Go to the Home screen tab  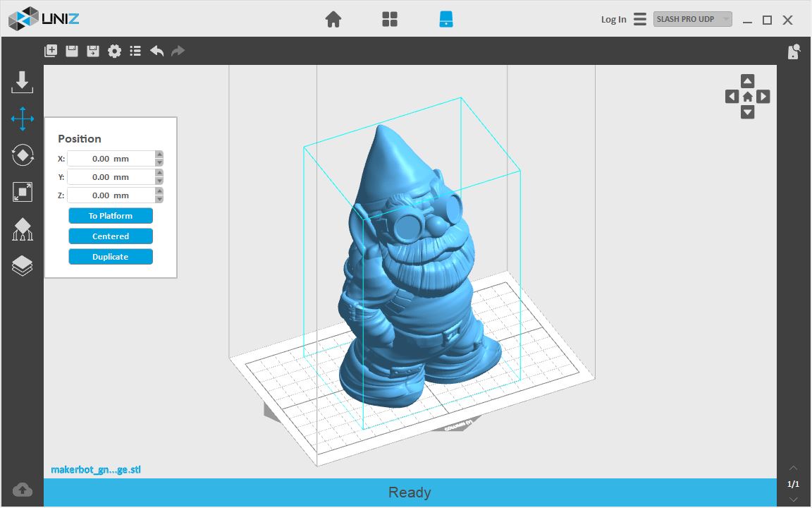tap(333, 19)
